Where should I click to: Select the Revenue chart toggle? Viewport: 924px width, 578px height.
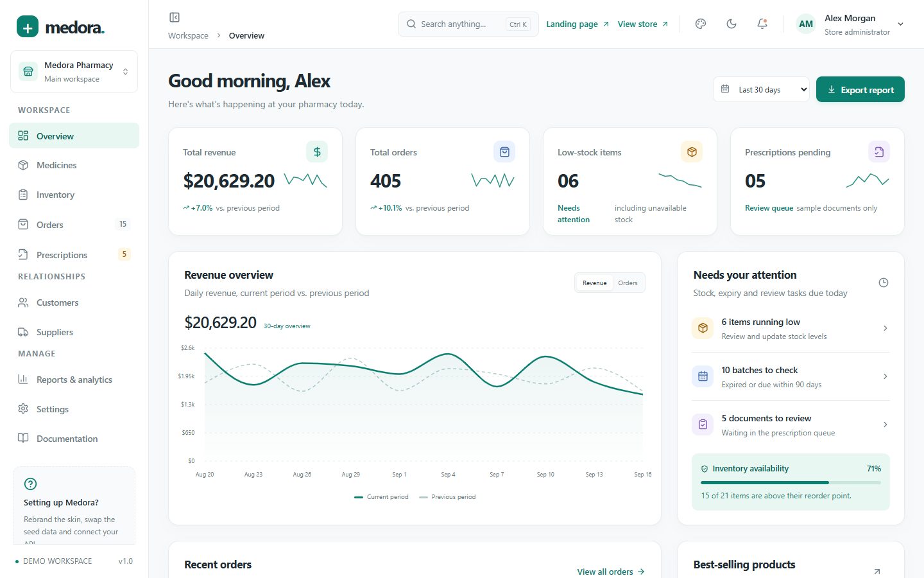coord(595,283)
